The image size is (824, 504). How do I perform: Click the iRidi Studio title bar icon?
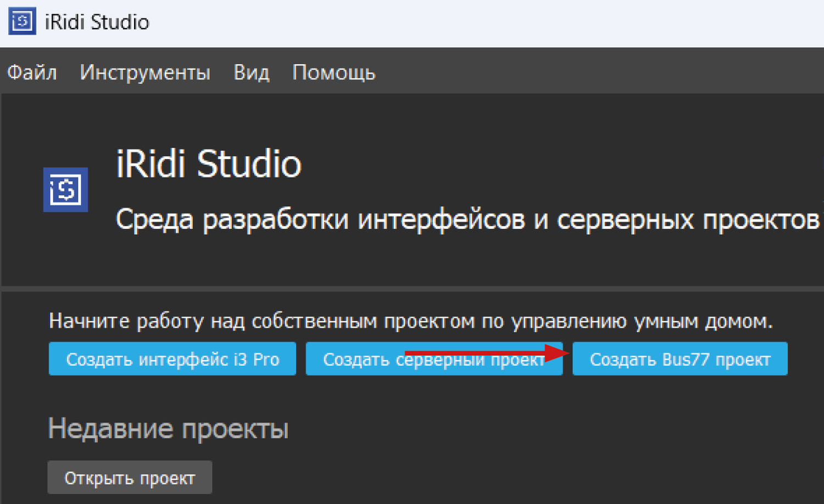point(22,21)
